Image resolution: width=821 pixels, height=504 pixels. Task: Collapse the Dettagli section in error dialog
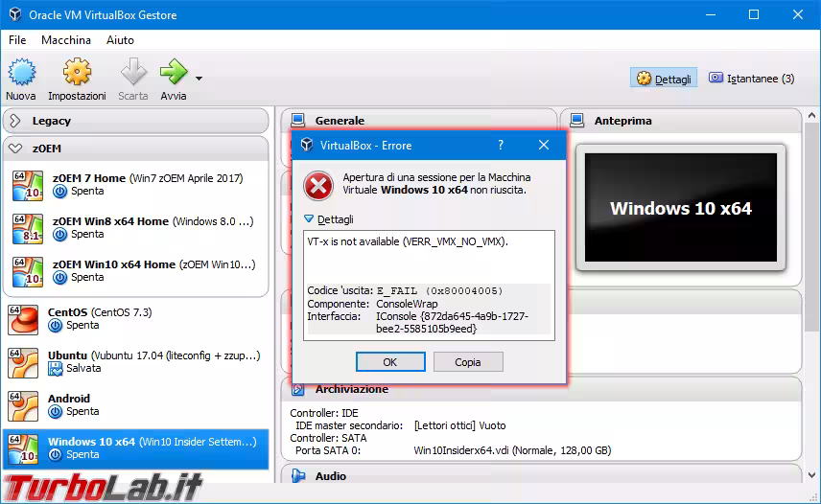click(309, 219)
